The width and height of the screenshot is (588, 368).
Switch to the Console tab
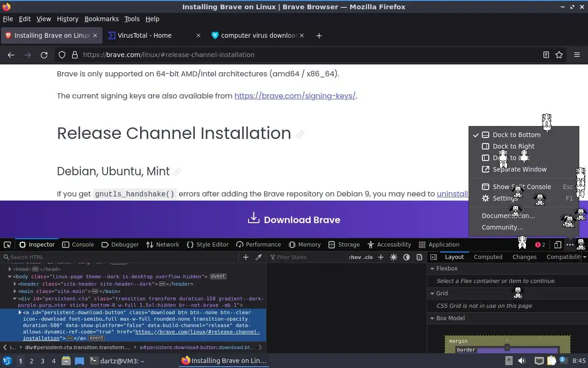[x=78, y=245]
